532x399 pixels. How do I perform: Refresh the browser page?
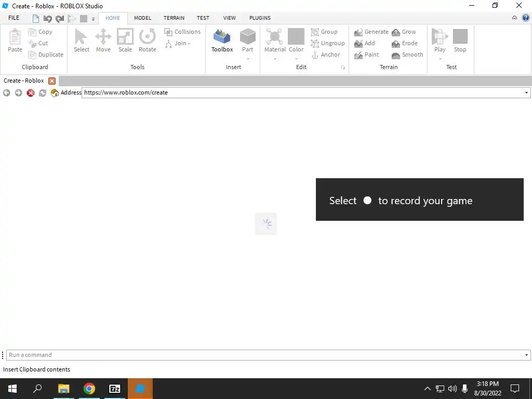click(x=43, y=92)
